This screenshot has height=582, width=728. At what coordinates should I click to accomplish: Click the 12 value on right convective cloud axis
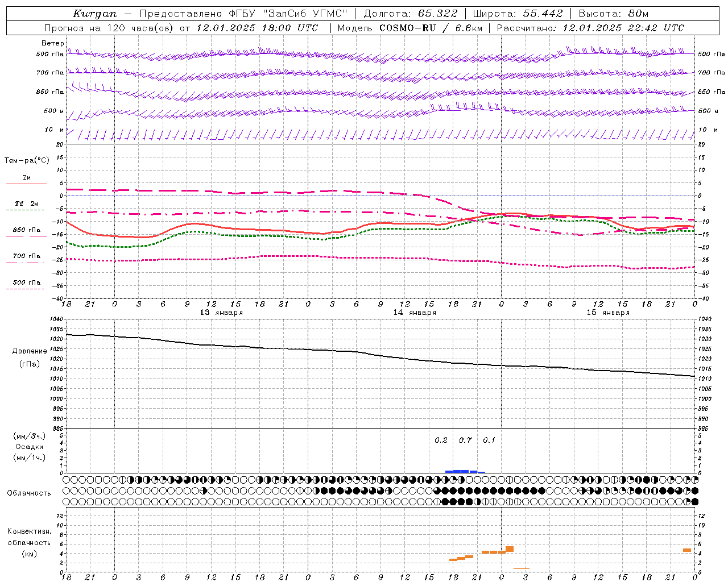click(701, 516)
